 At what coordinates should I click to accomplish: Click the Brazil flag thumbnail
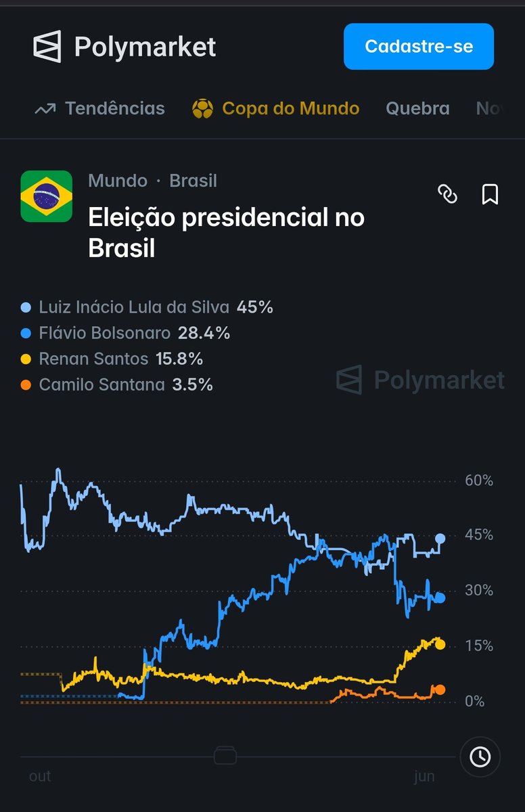pyautogui.click(x=47, y=196)
